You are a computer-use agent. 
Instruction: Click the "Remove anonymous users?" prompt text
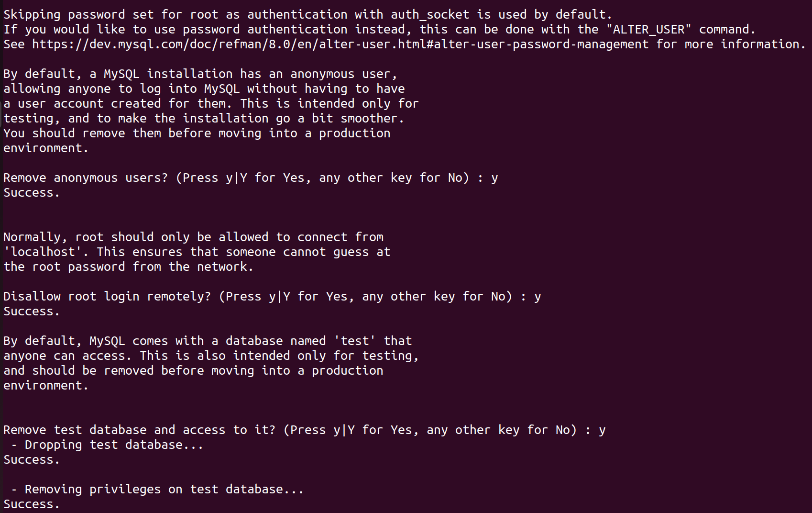point(86,178)
